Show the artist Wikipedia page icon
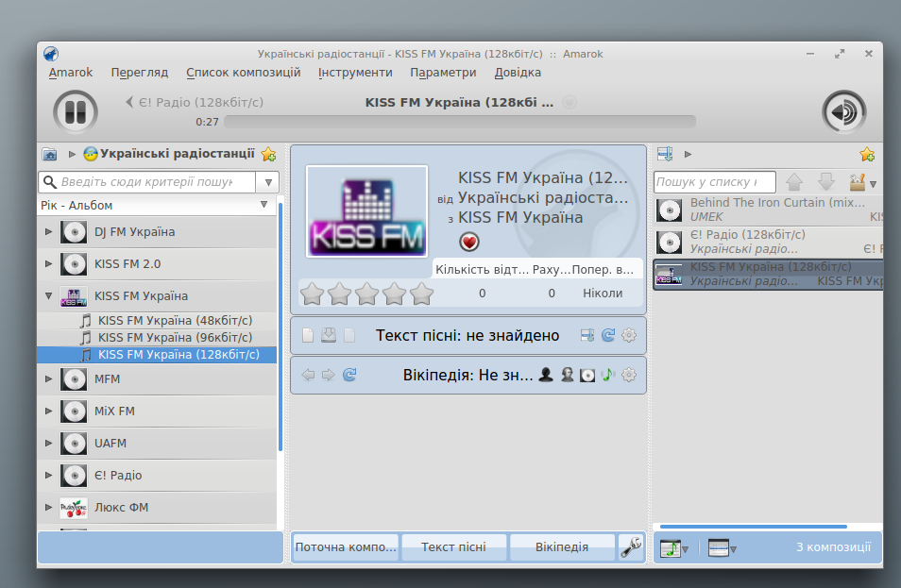The width and height of the screenshot is (901, 588). pyautogui.click(x=546, y=375)
